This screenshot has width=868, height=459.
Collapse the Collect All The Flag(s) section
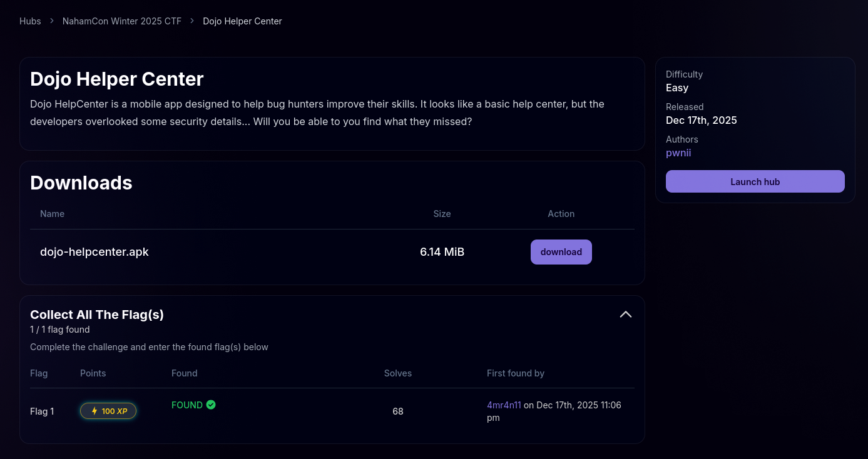(x=625, y=315)
